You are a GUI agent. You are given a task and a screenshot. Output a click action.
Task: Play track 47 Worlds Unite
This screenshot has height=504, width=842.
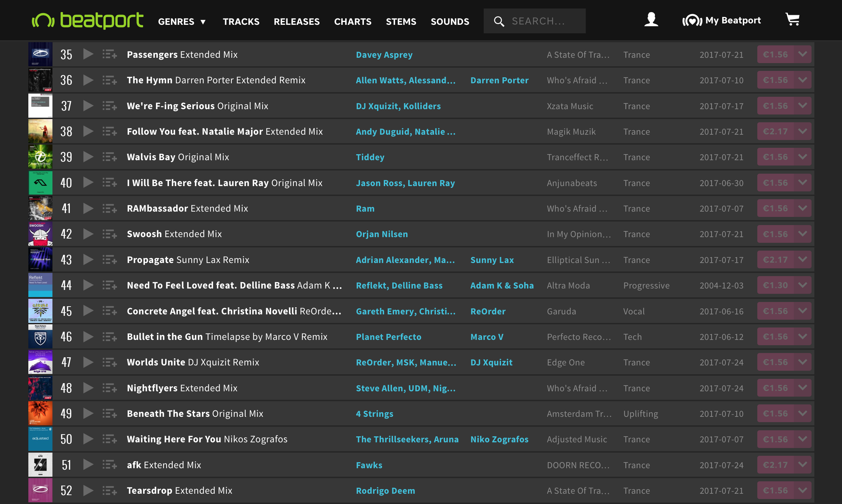88,362
